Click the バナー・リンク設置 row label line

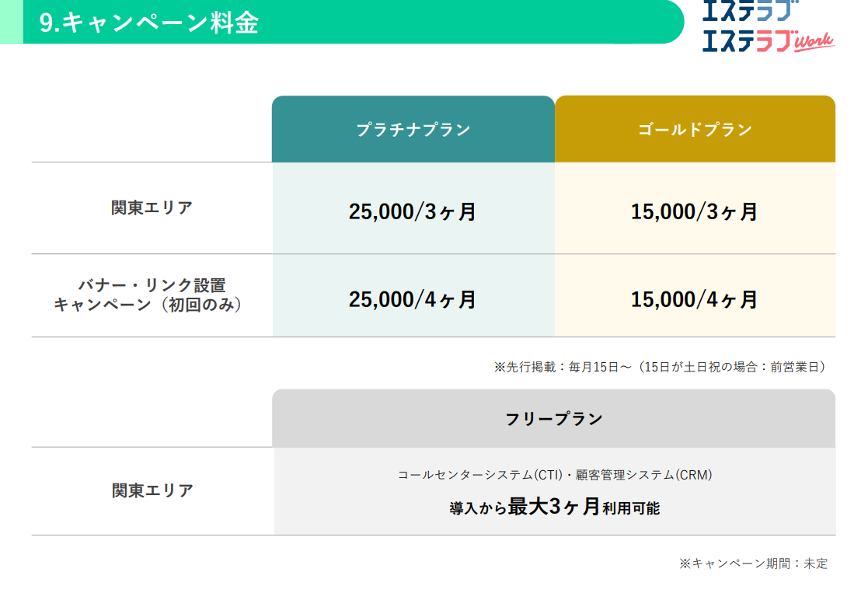click(x=152, y=285)
